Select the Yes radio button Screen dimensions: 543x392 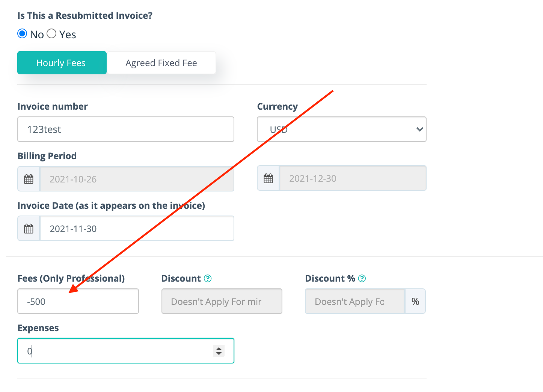pos(51,34)
